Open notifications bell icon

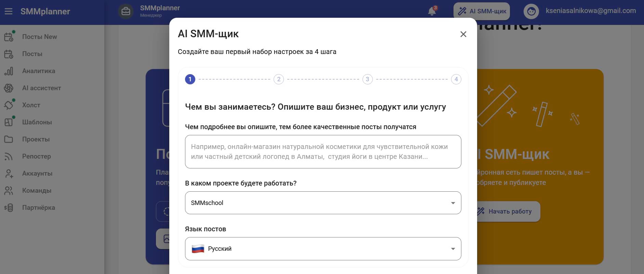[432, 11]
